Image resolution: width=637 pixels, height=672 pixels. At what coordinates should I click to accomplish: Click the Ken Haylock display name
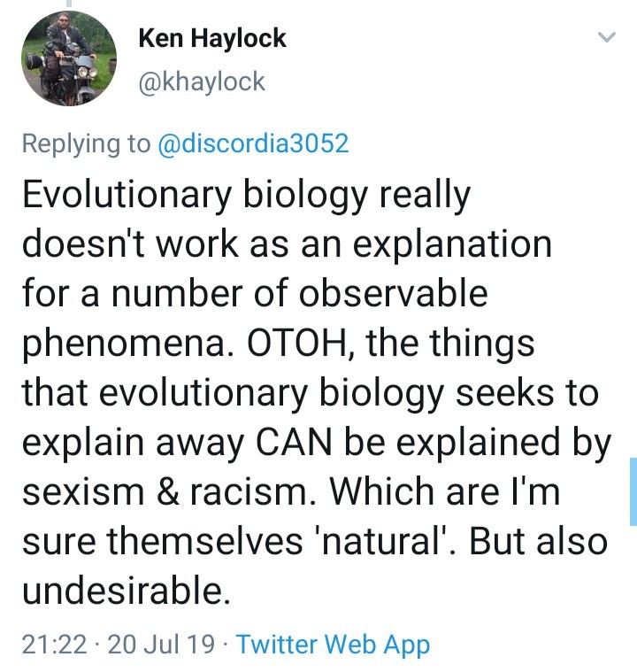tap(212, 39)
